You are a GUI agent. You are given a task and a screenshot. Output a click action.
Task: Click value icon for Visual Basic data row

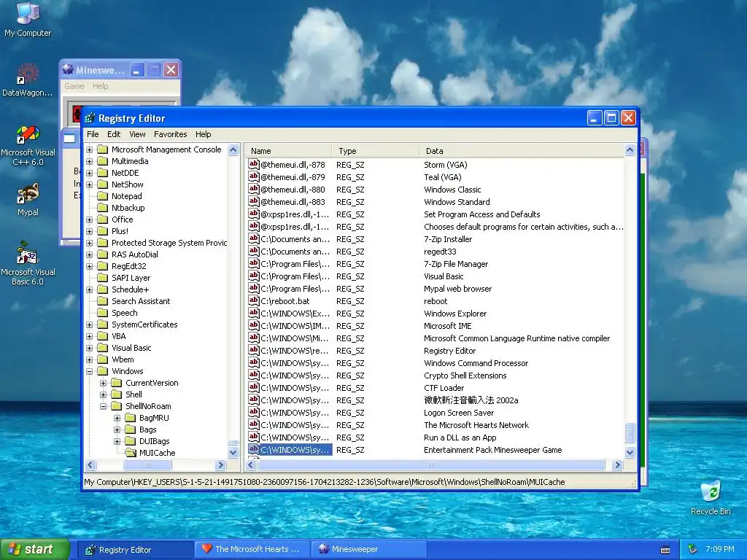(x=253, y=276)
